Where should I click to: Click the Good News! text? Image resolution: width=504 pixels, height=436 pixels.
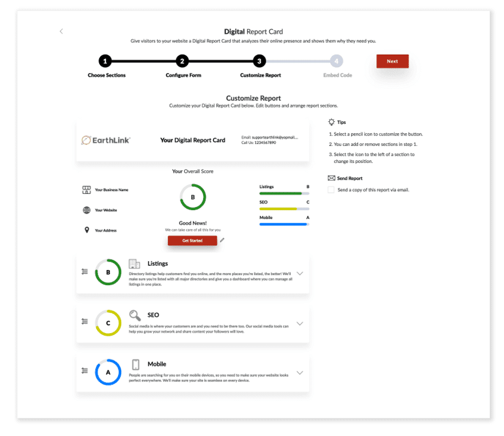pyautogui.click(x=193, y=223)
